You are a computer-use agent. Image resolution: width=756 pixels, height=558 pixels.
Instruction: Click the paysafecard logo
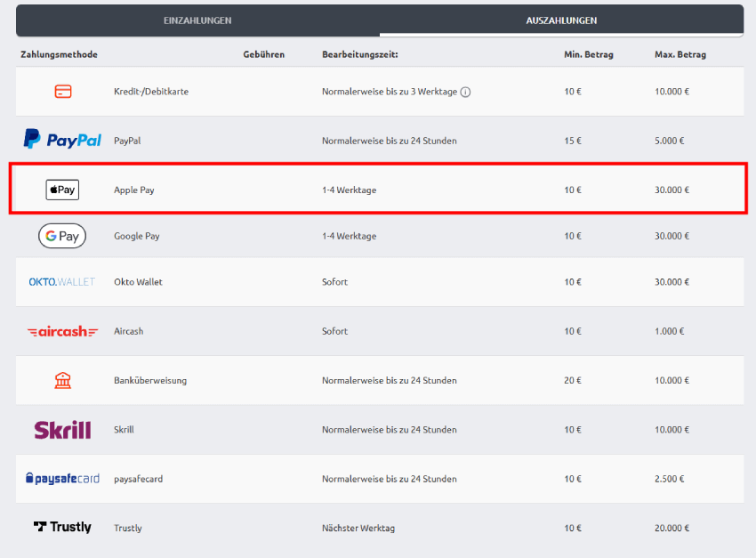coord(62,479)
